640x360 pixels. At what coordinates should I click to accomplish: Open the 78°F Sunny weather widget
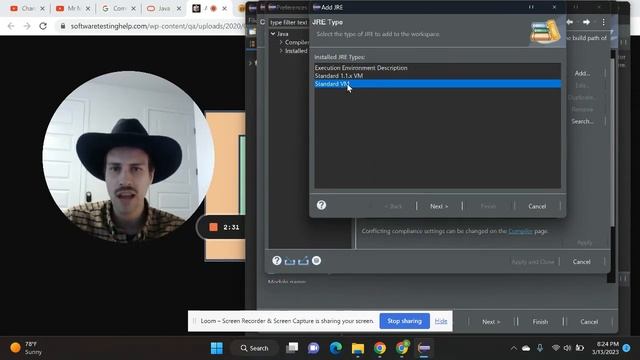tap(27, 348)
